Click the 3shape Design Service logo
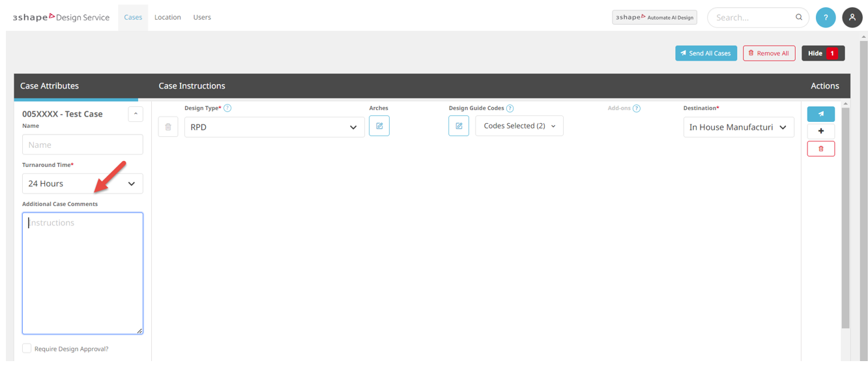 [x=61, y=18]
